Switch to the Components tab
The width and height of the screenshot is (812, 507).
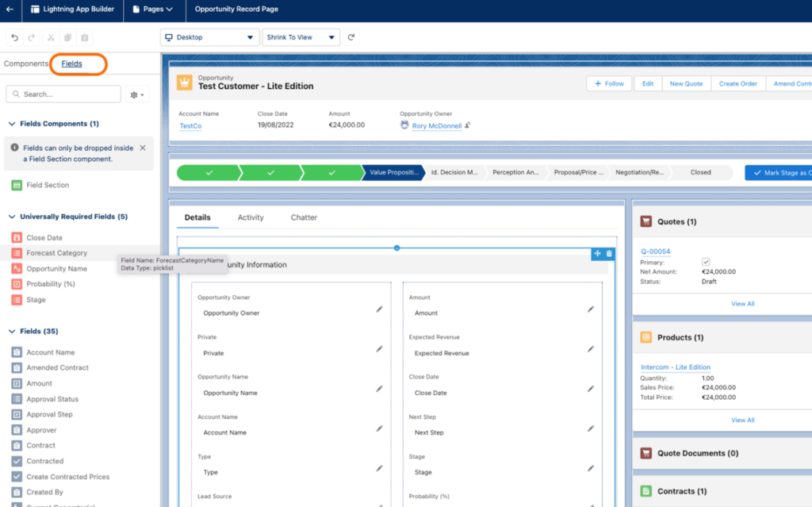26,63
